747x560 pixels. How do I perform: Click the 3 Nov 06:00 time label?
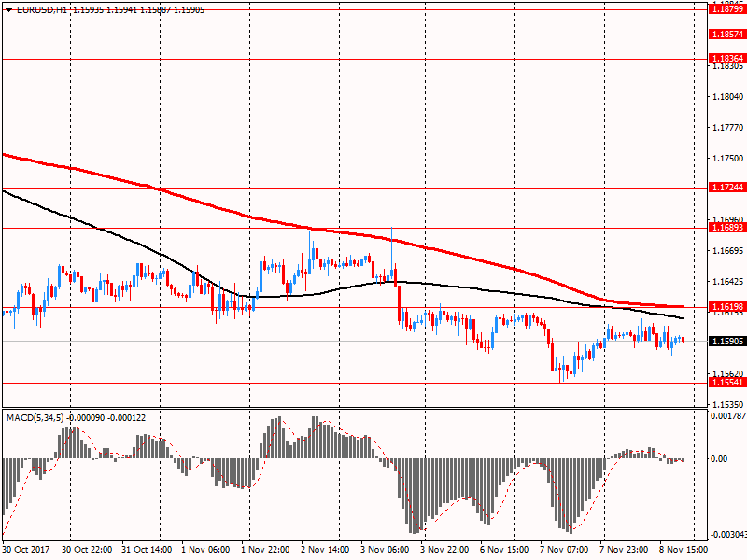pyautogui.click(x=385, y=549)
